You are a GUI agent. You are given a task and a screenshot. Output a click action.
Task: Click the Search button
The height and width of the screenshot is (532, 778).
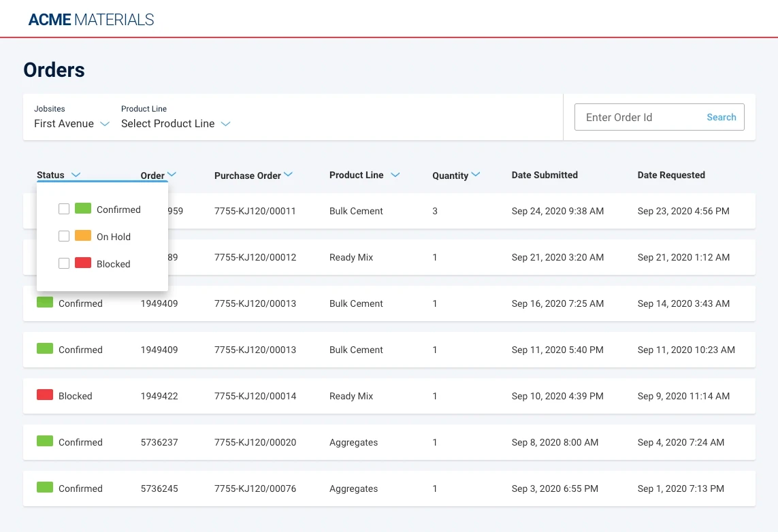click(x=722, y=117)
